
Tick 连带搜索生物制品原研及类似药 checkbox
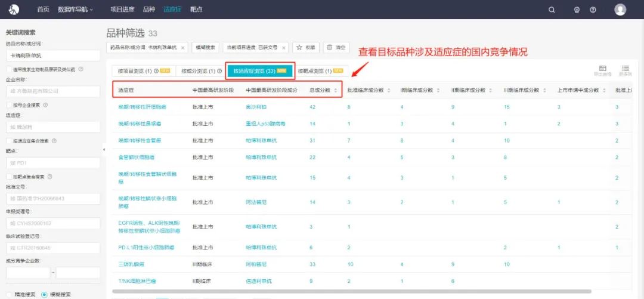click(9, 69)
